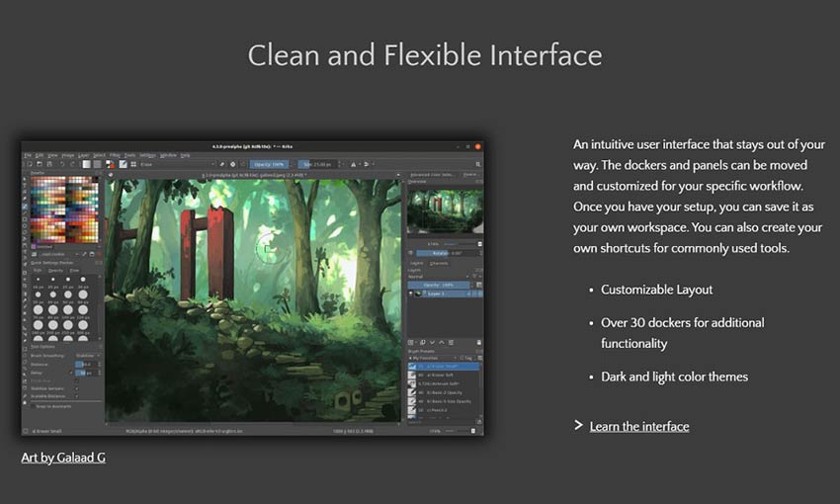The width and height of the screenshot is (840, 504).
Task: Open the brush presets grid chooser
Action: point(133,164)
